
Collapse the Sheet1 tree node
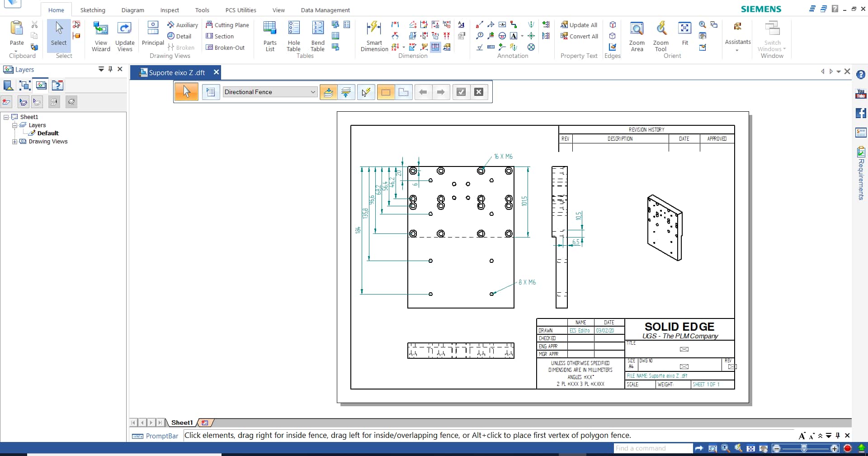[x=6, y=117]
